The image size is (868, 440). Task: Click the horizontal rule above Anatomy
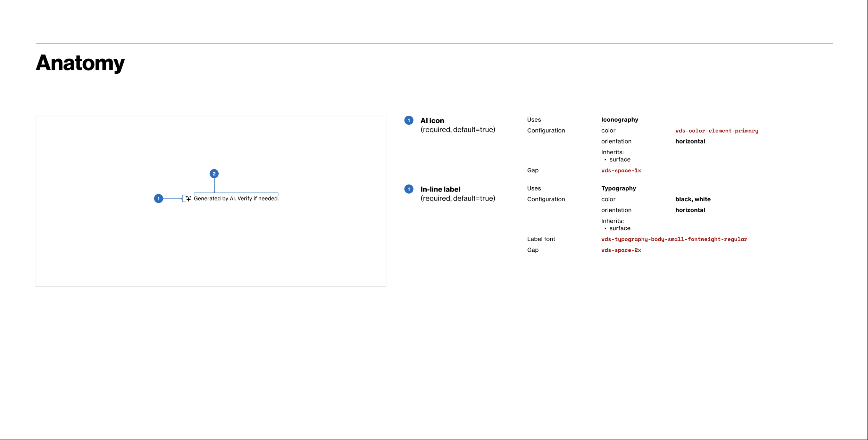click(x=434, y=43)
